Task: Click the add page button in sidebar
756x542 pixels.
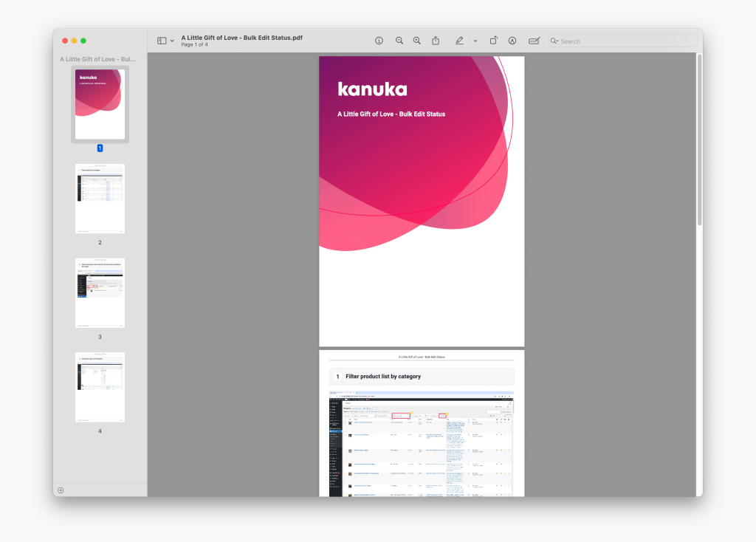Action: click(61, 490)
